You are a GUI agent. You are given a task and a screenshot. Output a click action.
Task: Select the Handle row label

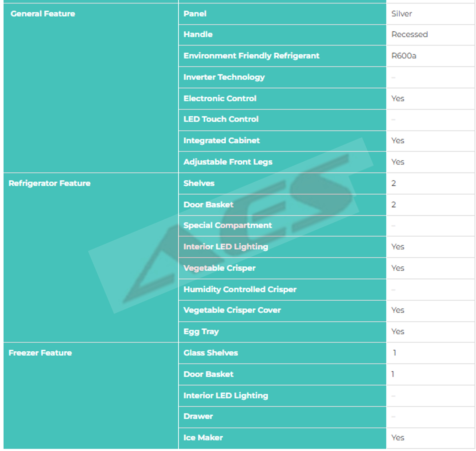click(x=198, y=34)
